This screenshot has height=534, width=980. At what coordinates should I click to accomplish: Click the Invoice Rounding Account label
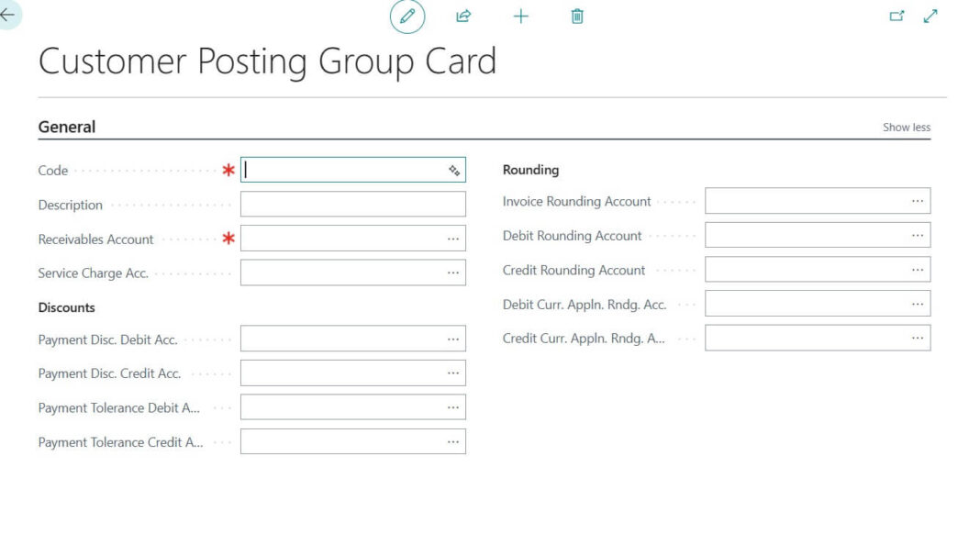tap(576, 201)
